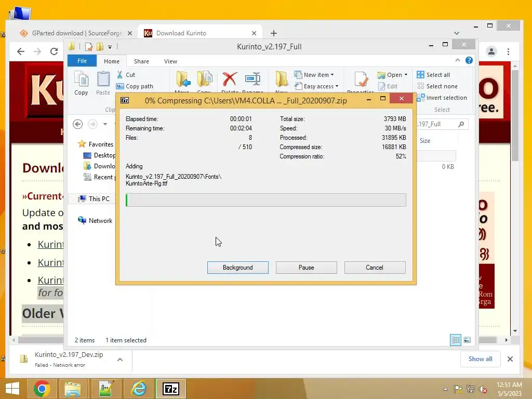Viewport: 532px width, 399px height.
Task: Click the Background button in the 7-Zip dialog
Action: click(x=237, y=268)
